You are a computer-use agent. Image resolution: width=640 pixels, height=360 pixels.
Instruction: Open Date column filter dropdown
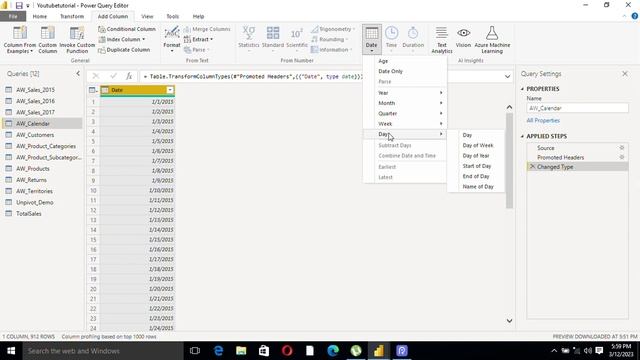[170, 90]
